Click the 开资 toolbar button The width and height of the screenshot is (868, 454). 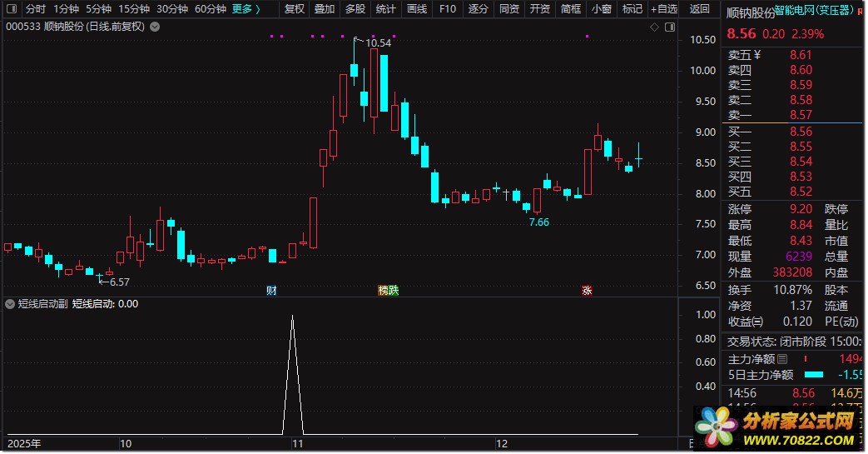tap(540, 9)
